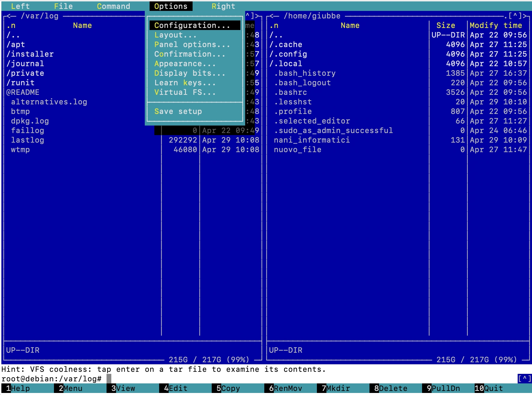
Task: Open the File menu
Action: (63, 6)
